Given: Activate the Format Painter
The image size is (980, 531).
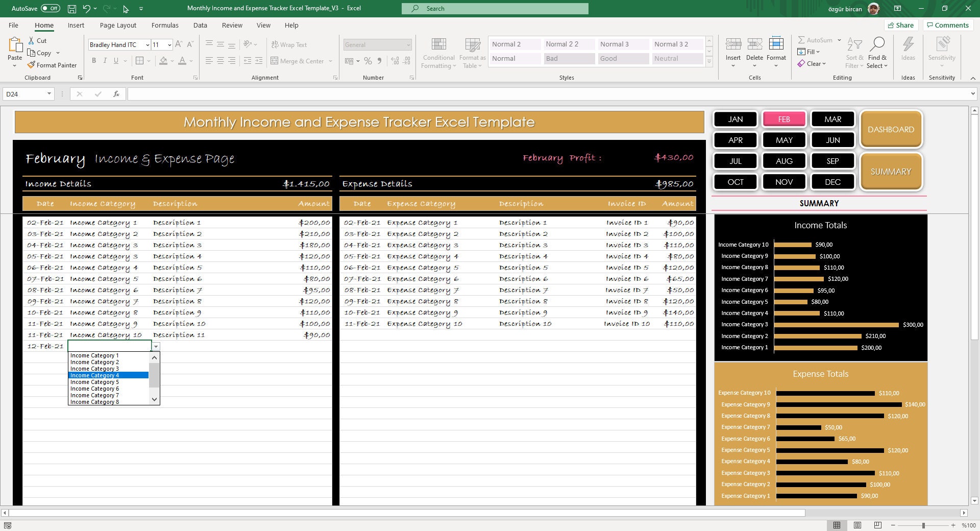Looking at the screenshot, I should click(53, 65).
